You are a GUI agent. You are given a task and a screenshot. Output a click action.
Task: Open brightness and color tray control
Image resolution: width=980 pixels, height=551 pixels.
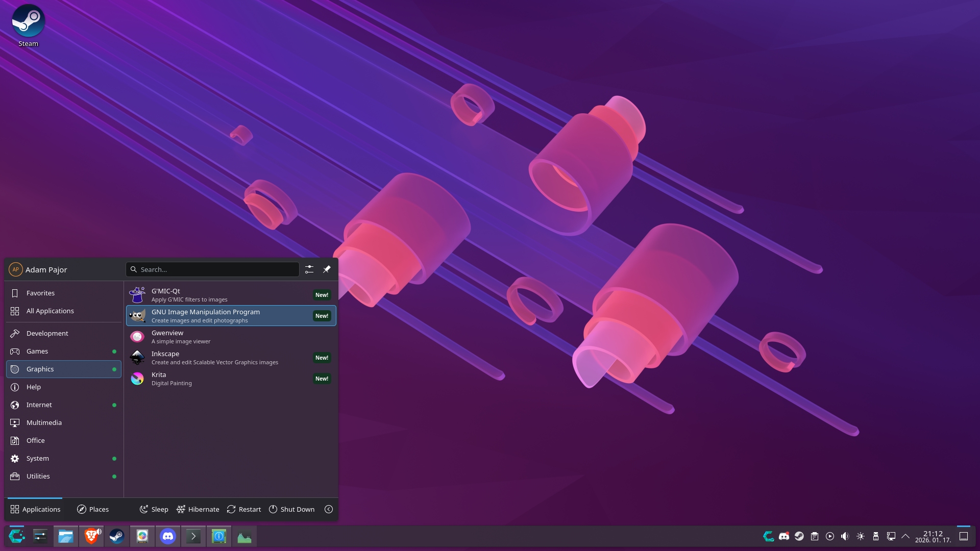point(861,536)
